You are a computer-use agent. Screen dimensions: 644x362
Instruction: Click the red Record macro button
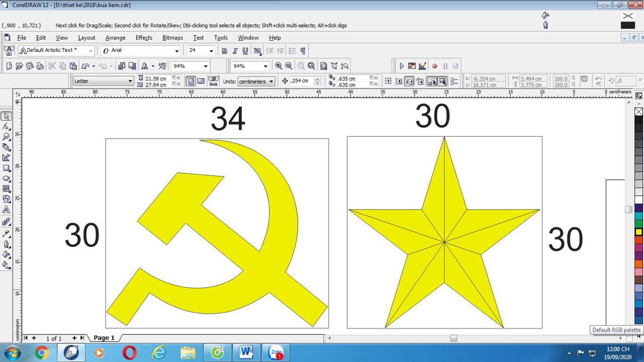(x=435, y=66)
